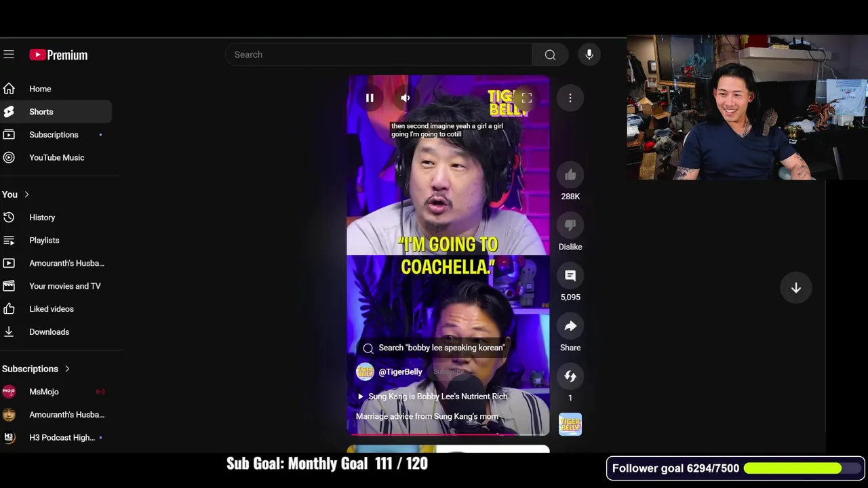Screen dimensions: 868x488
Task: Go to Home in sidebar
Action: pos(56,89)
